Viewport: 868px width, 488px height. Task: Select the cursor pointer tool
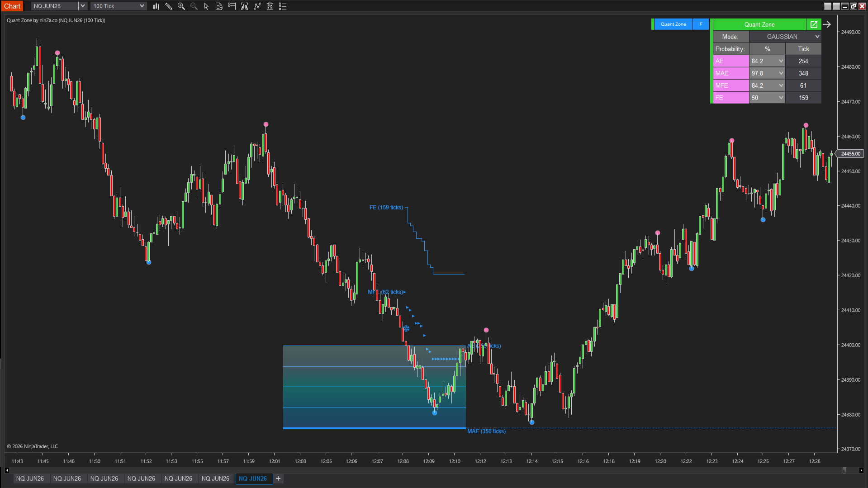point(206,6)
